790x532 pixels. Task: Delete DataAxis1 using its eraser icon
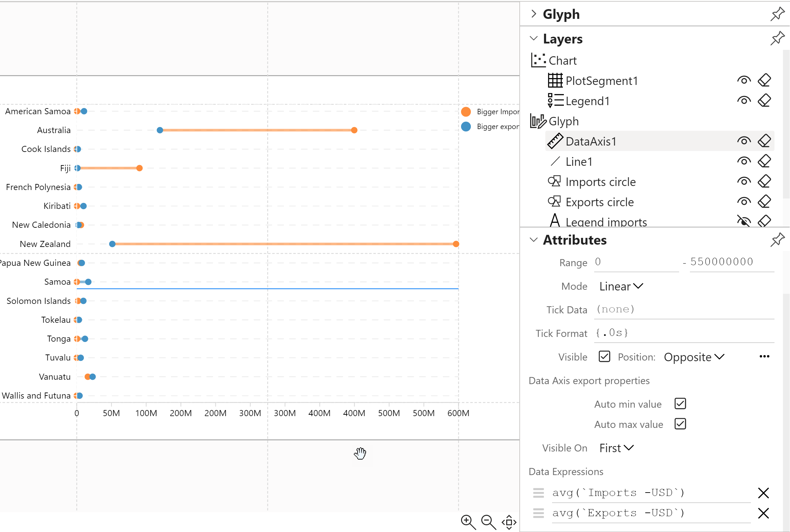(765, 140)
